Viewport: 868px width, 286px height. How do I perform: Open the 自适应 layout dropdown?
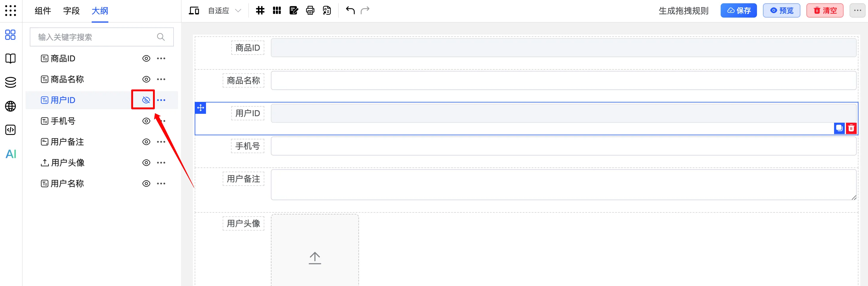224,10
